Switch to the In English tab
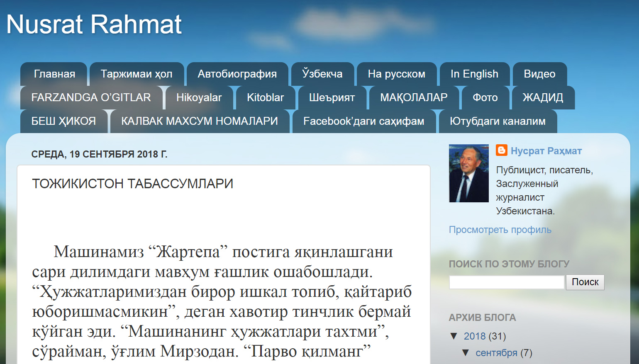The width and height of the screenshot is (639, 364). 474,74
